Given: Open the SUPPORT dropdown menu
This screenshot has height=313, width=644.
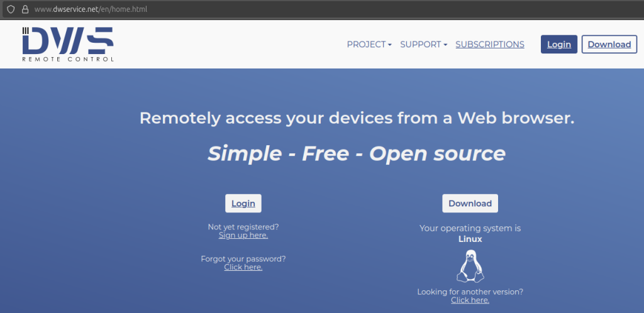Looking at the screenshot, I should [423, 44].
